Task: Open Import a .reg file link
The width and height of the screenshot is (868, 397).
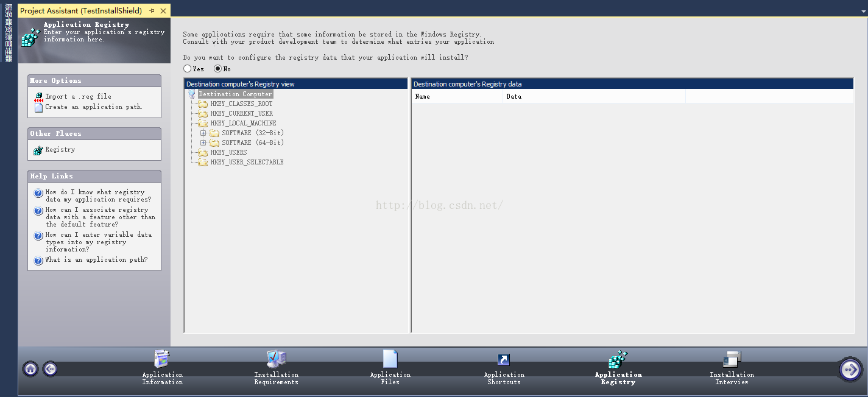Action: tap(78, 96)
